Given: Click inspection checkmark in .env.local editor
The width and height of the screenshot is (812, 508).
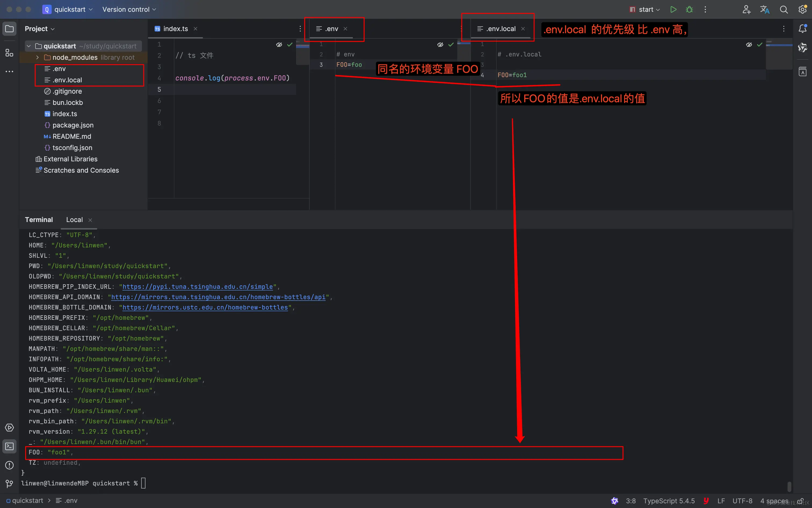Looking at the screenshot, I should 759,44.
